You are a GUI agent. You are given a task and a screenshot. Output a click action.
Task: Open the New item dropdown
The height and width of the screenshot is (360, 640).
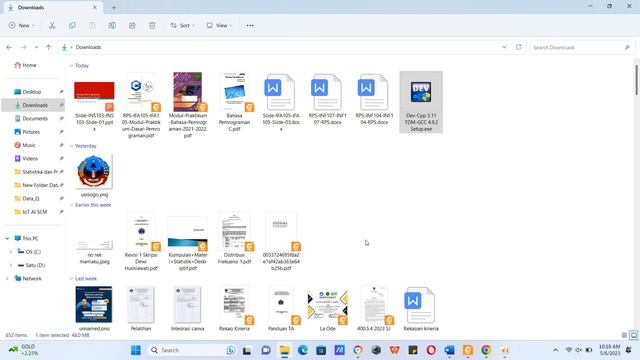point(21,25)
